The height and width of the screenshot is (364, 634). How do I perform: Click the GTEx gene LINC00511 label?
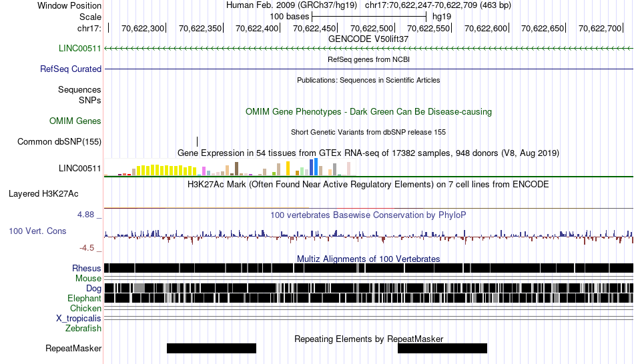(x=79, y=169)
